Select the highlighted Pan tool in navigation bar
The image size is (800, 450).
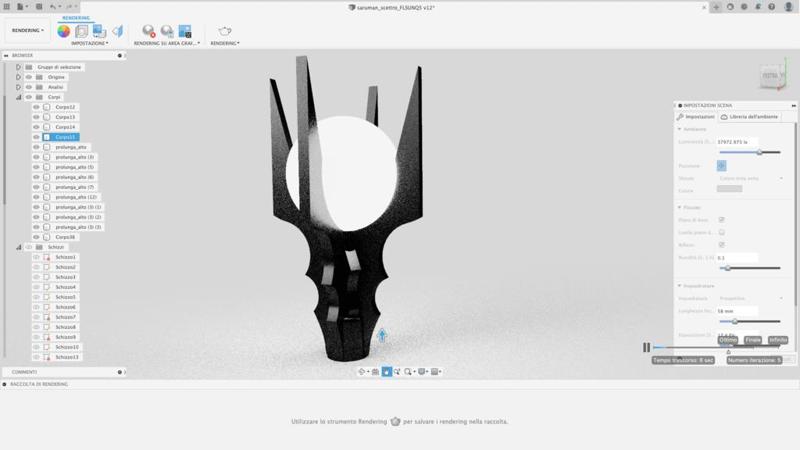click(387, 372)
